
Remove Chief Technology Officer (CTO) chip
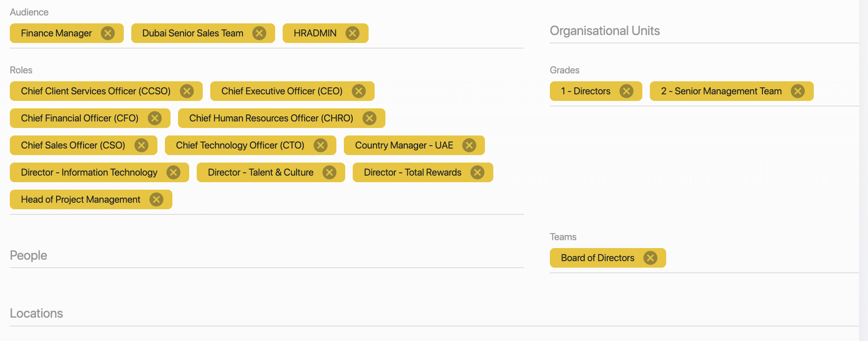click(320, 145)
